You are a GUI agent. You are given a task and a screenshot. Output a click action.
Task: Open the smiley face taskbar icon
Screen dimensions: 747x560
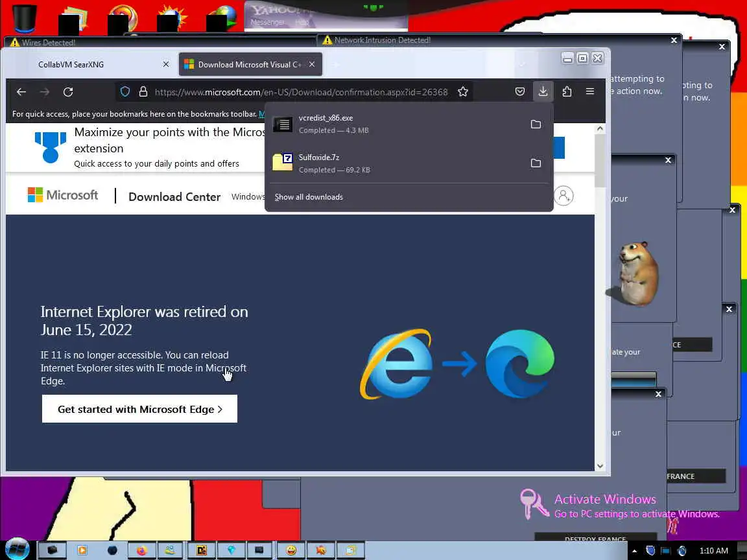coord(291,550)
